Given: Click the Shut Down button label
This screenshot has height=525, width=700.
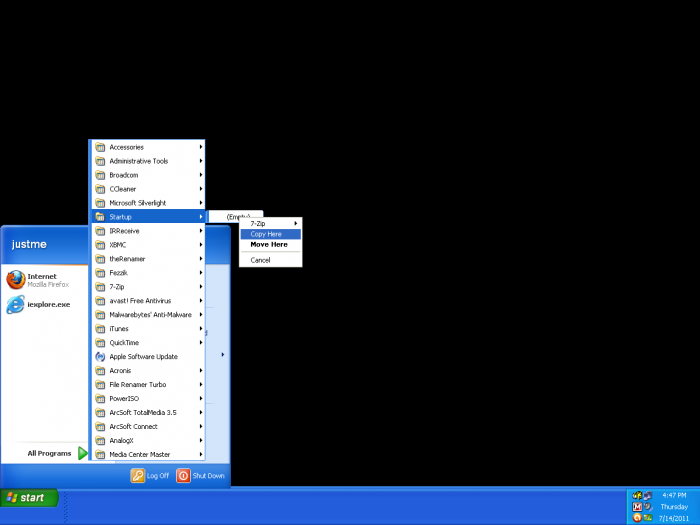Looking at the screenshot, I should coord(208,476).
